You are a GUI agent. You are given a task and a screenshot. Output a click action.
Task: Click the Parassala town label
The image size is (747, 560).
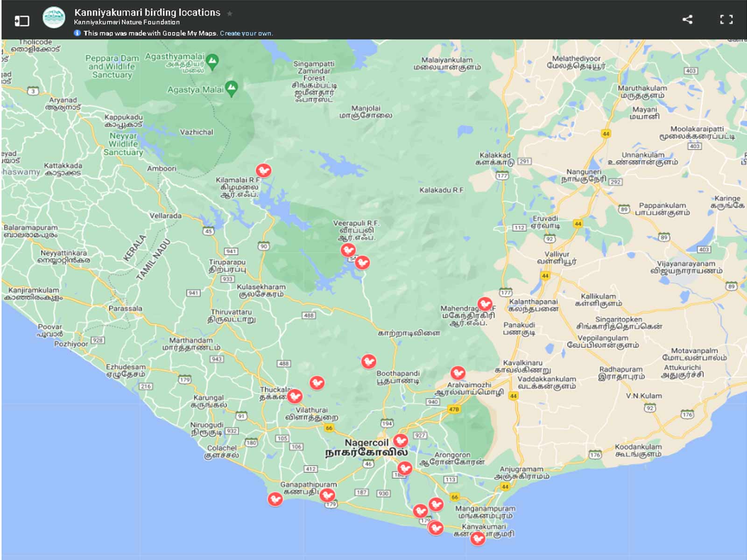(x=125, y=308)
